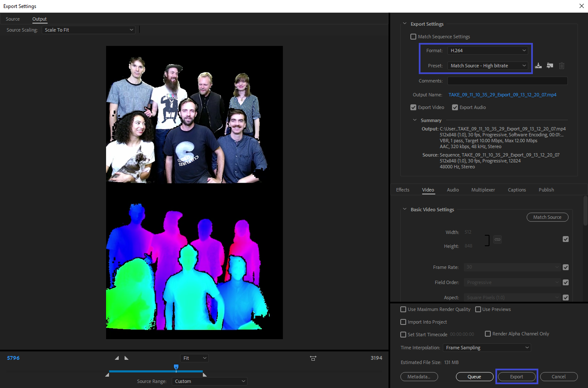
Task: Enable Match Sequence Settings checkbox
Action: coord(413,37)
